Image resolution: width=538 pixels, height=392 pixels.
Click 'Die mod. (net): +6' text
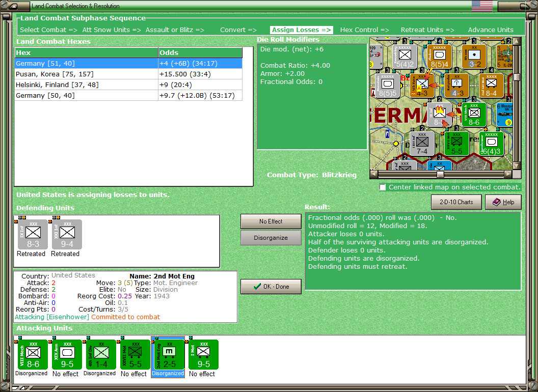pyautogui.click(x=291, y=49)
